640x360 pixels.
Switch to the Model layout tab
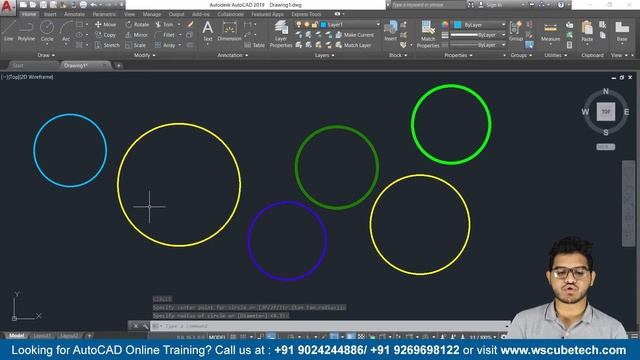[17, 336]
